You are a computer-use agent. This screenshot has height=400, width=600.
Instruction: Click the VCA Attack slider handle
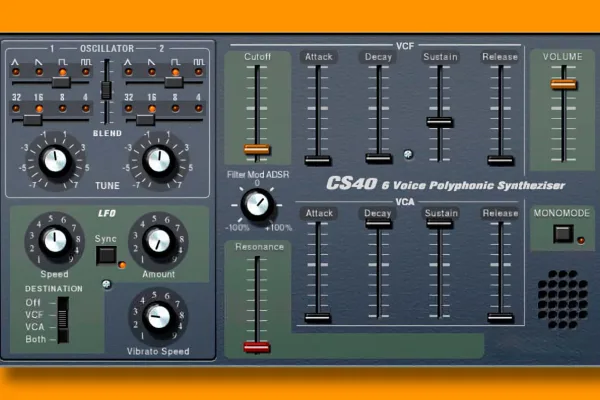(318, 317)
